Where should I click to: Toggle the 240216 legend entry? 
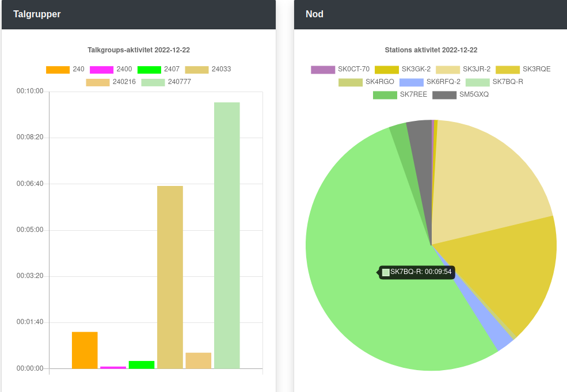[111, 82]
